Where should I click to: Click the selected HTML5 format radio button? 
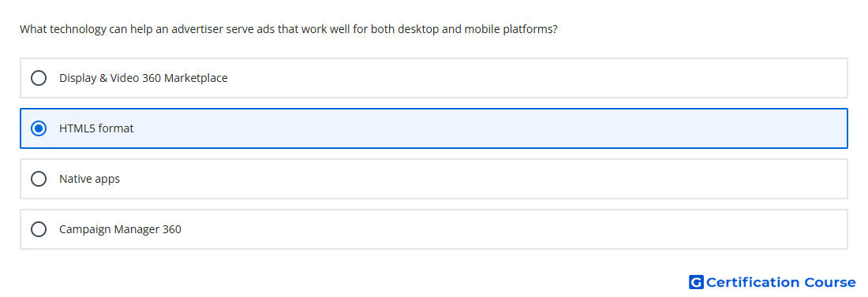coord(39,128)
